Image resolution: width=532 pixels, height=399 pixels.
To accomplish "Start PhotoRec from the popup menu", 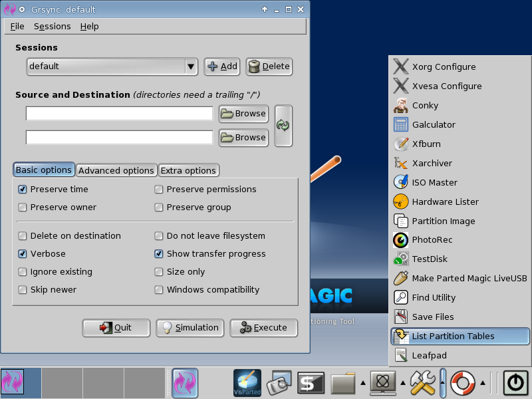I will point(460,240).
